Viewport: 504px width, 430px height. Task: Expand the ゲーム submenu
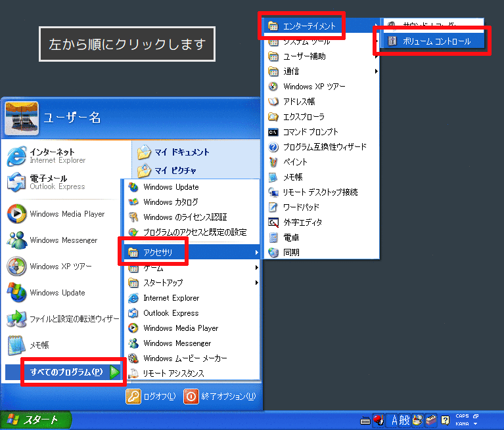point(191,268)
